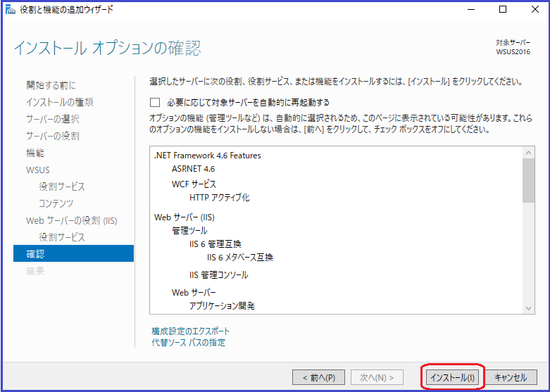Select the IIS 管理コンソール row
The image size is (550, 392).
(x=219, y=275)
